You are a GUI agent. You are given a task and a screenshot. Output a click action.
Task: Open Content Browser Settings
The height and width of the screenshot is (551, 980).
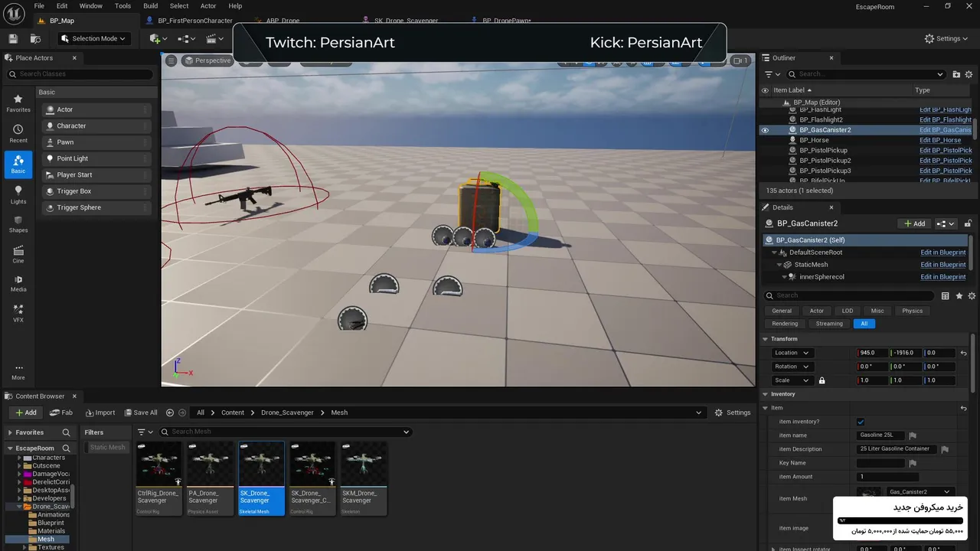pos(733,412)
